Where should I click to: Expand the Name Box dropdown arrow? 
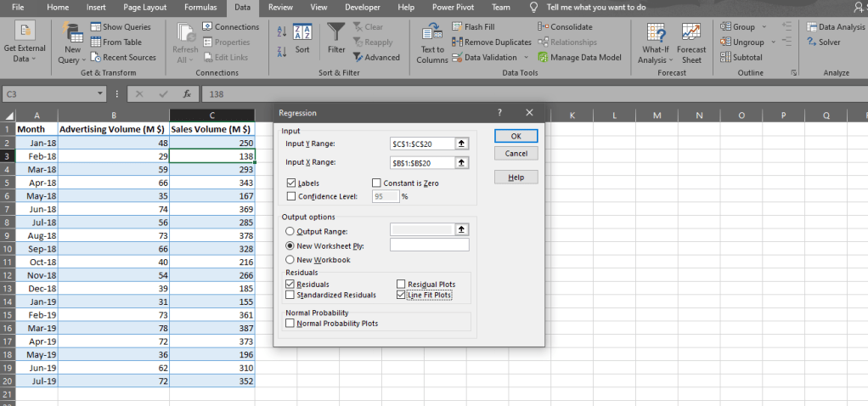point(102,94)
